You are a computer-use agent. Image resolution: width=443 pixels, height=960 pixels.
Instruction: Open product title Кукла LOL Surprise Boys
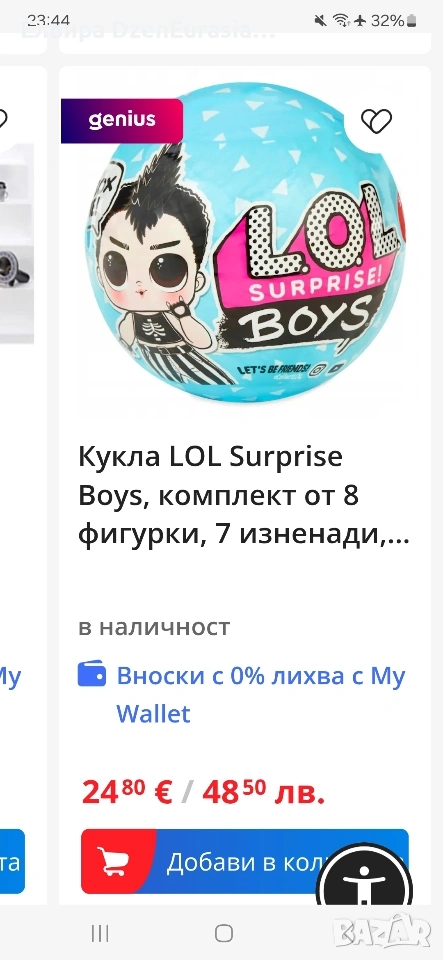pyautogui.click(x=244, y=495)
